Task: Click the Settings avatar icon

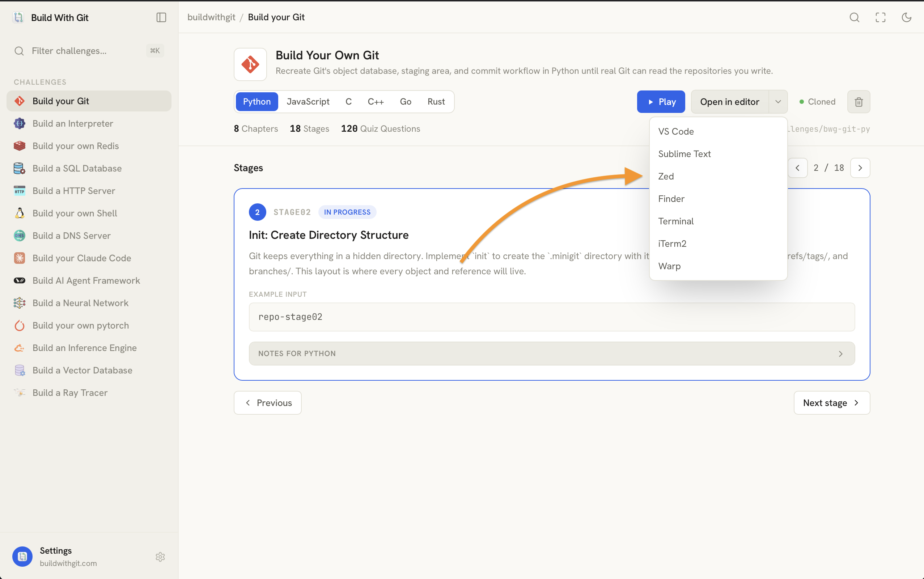Action: click(22, 557)
